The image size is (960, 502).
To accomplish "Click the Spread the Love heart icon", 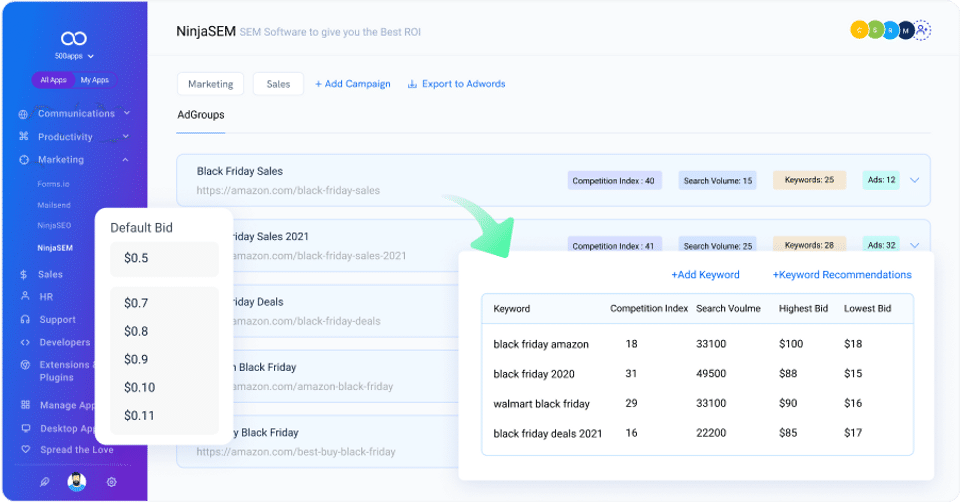I will pos(25,449).
